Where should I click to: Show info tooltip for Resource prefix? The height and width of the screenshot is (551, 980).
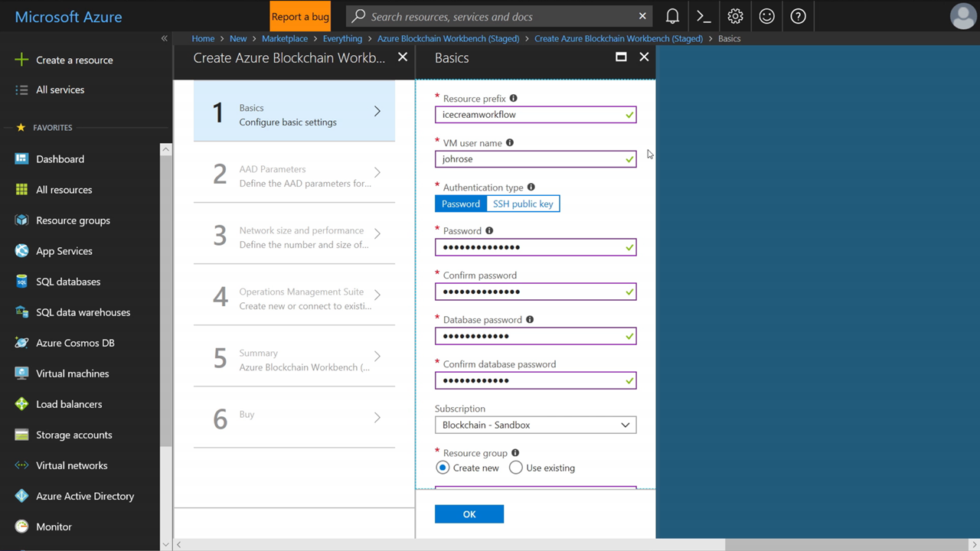point(514,98)
